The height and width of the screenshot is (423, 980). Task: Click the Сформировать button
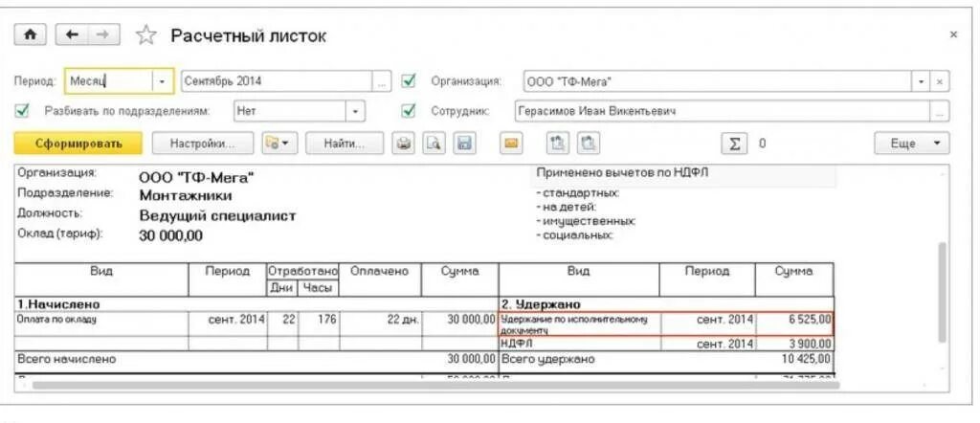tap(78, 144)
